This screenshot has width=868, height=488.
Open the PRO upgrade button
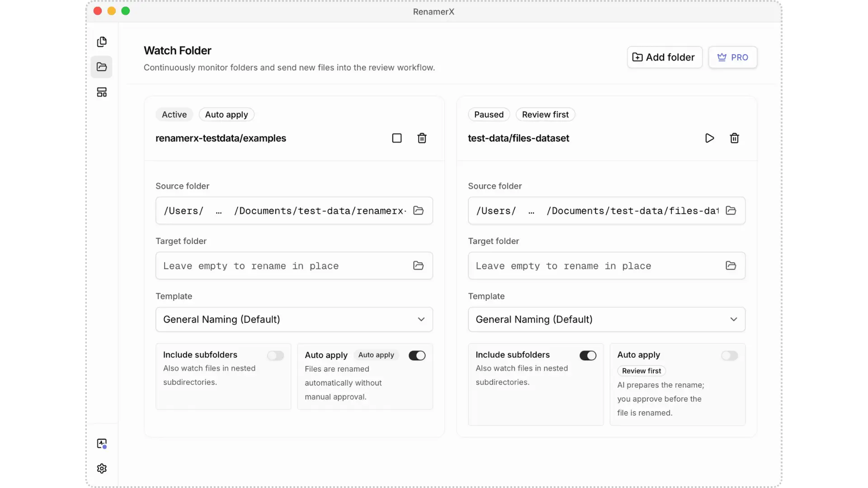coord(733,57)
